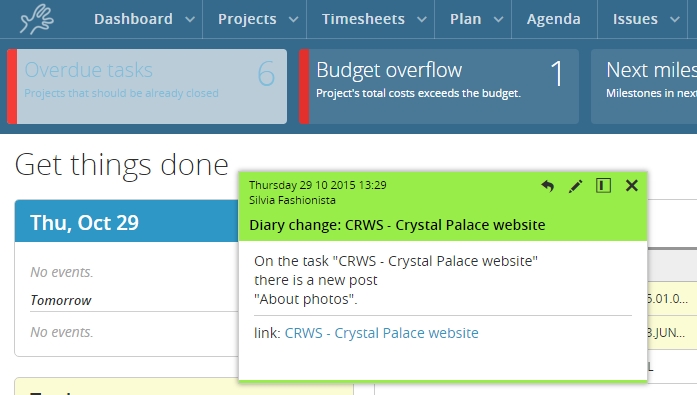Click the panel dock icon on sticky note
This screenshot has width=697, height=395.
(603, 185)
